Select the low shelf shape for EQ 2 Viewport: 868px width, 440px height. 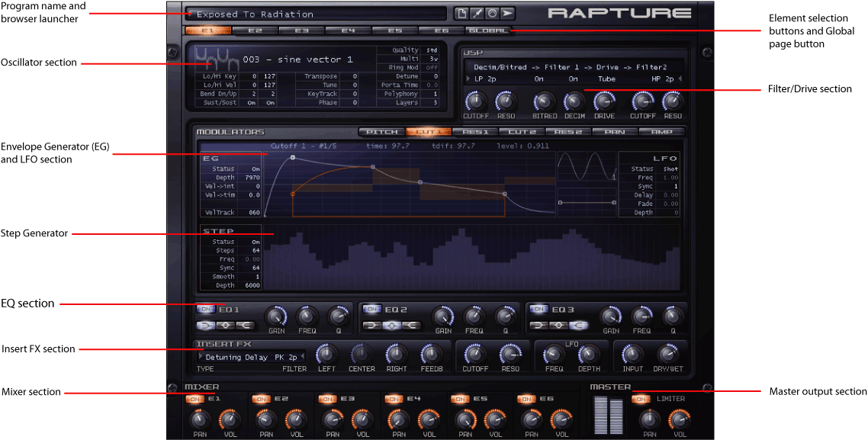point(371,324)
